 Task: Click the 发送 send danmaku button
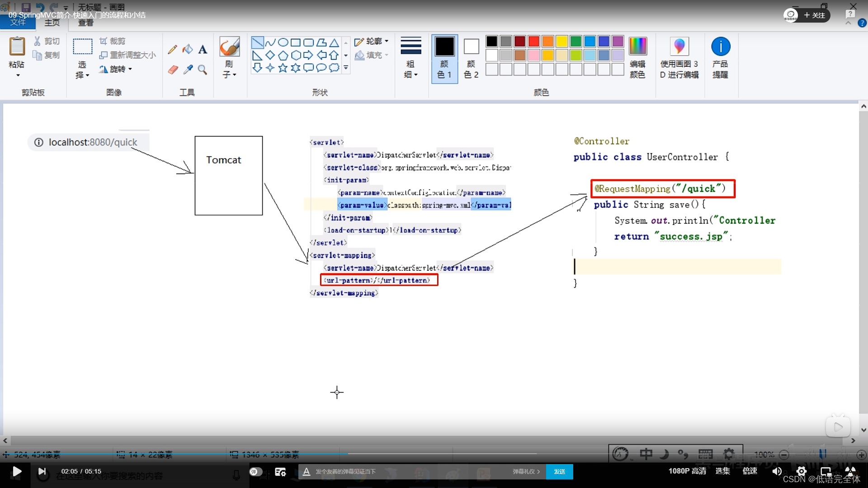pos(560,471)
